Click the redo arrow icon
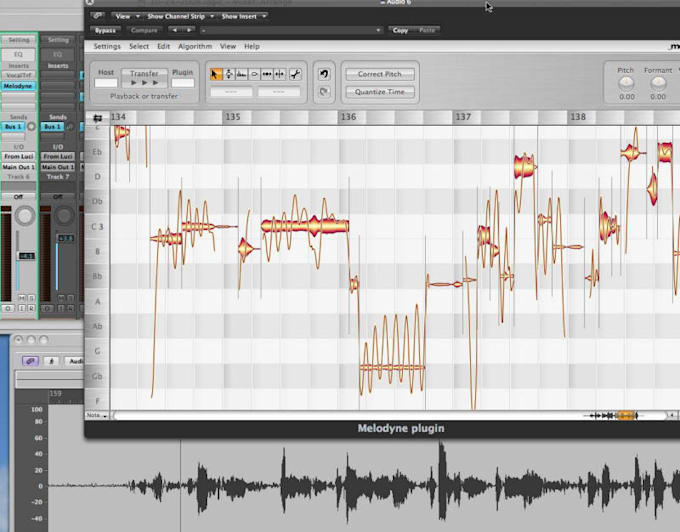The height and width of the screenshot is (532, 680). click(x=324, y=92)
